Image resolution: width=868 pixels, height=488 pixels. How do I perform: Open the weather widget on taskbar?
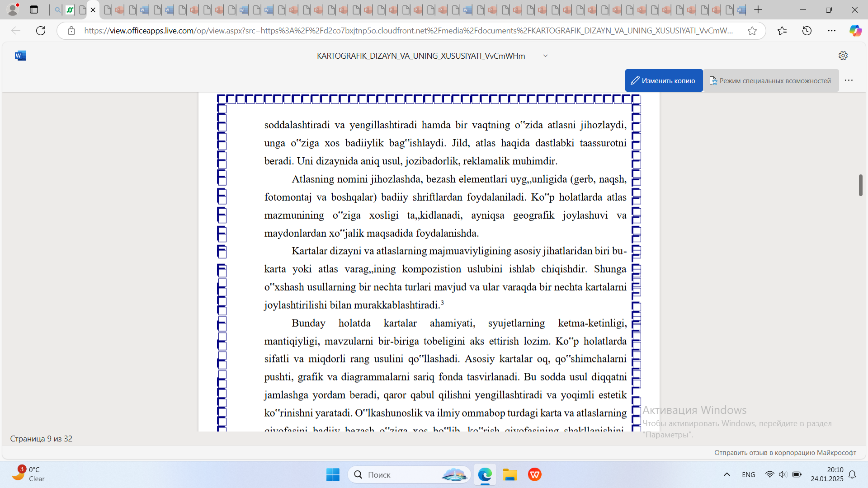coord(28,474)
